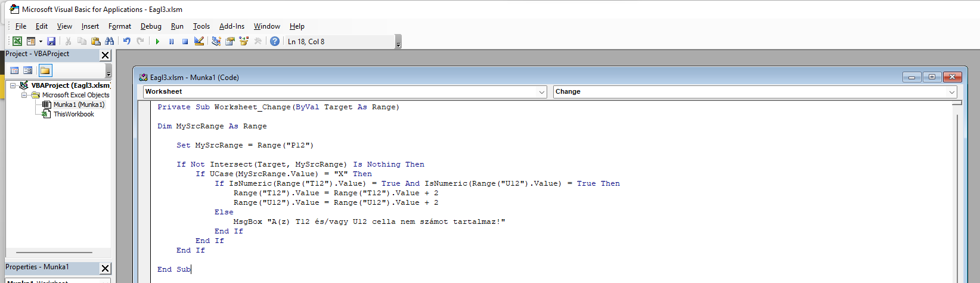Close the Project - VBAProject panel
The height and width of the screenshot is (283, 980).
tap(105, 55)
